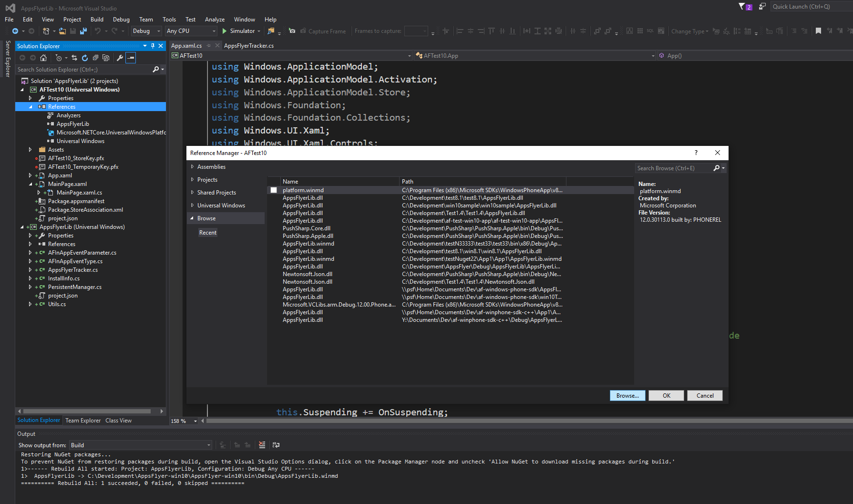Click the Collapse All icon in Solution Explorer
Image resolution: width=853 pixels, height=504 pixels.
click(95, 58)
